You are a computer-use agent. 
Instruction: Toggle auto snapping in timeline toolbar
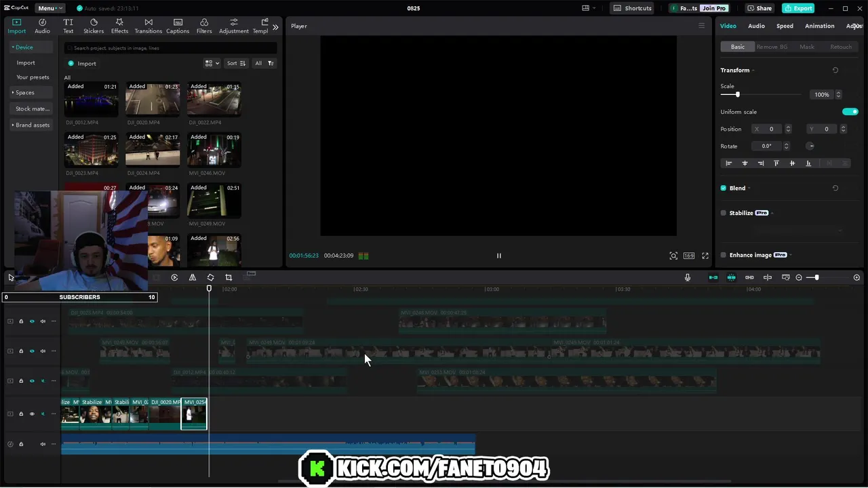pyautogui.click(x=731, y=277)
